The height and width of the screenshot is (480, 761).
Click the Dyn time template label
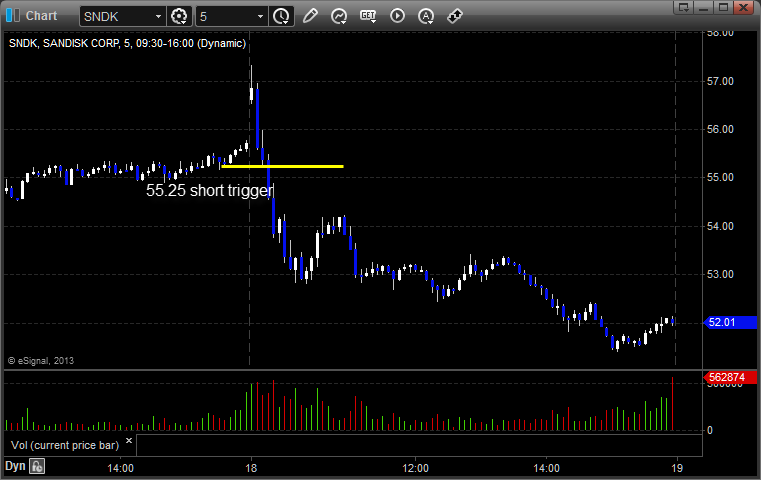click(x=15, y=466)
